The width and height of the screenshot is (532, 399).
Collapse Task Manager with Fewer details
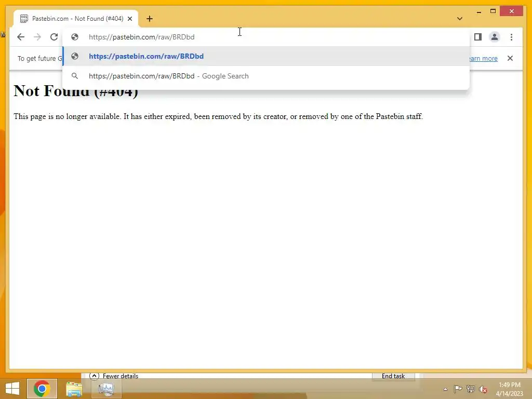click(x=114, y=376)
